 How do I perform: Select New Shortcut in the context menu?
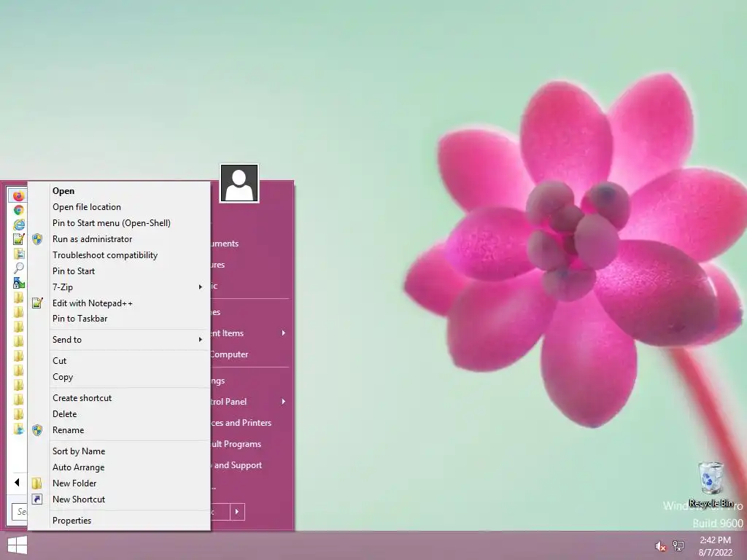tap(119, 499)
